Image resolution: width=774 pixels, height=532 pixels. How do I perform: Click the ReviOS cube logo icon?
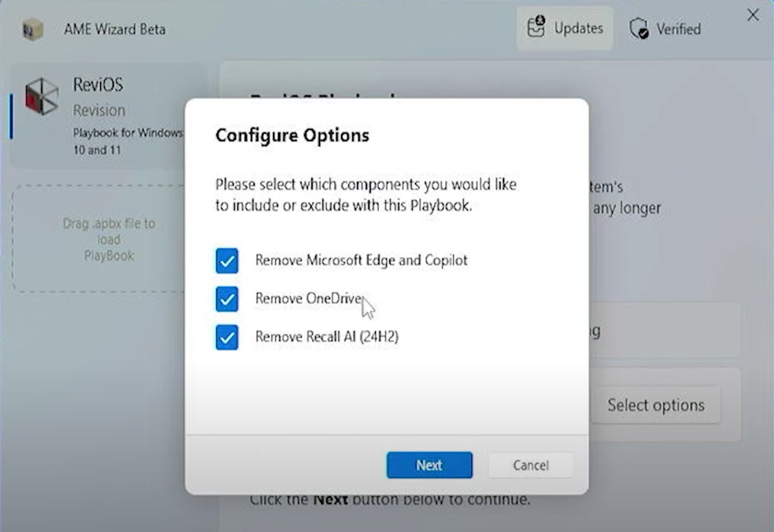(x=42, y=96)
